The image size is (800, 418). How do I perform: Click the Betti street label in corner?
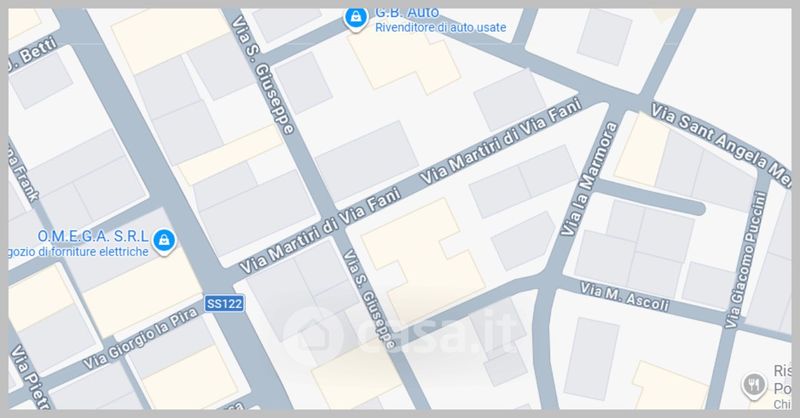(34, 55)
